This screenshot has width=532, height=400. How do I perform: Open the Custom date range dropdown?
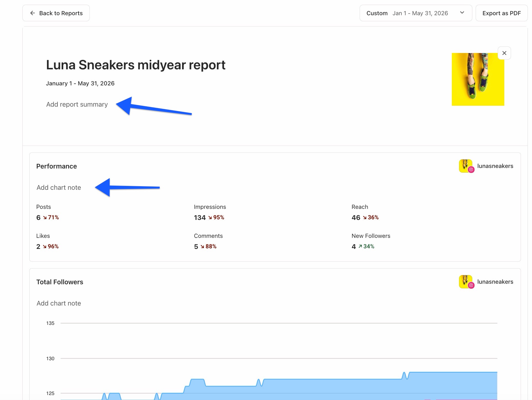(416, 13)
